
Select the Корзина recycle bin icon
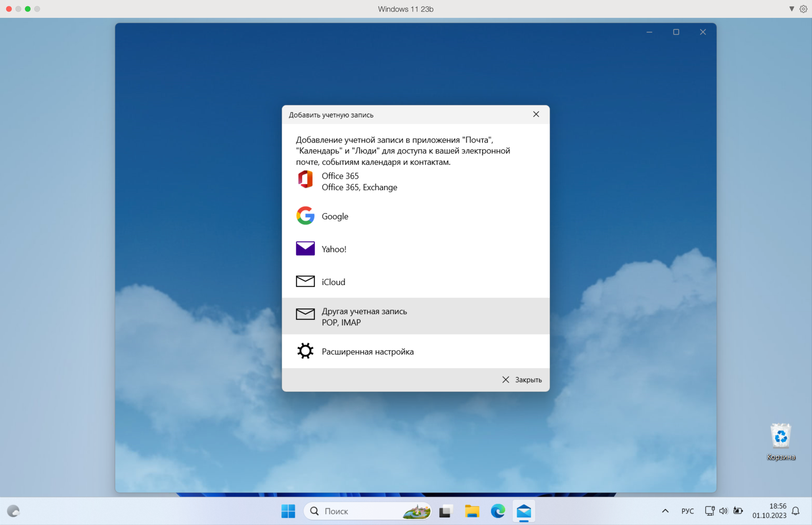click(x=781, y=442)
